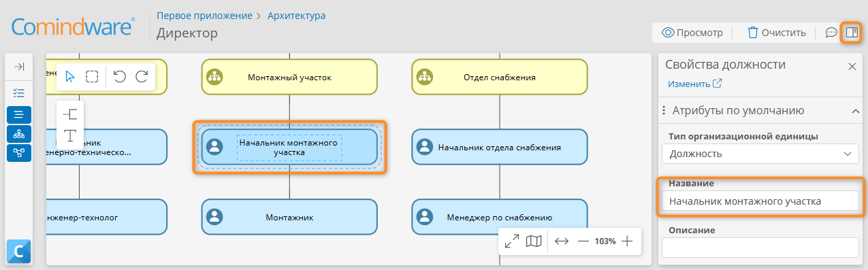Undo the last diagram change
The width and height of the screenshot is (868, 270).
point(120,76)
